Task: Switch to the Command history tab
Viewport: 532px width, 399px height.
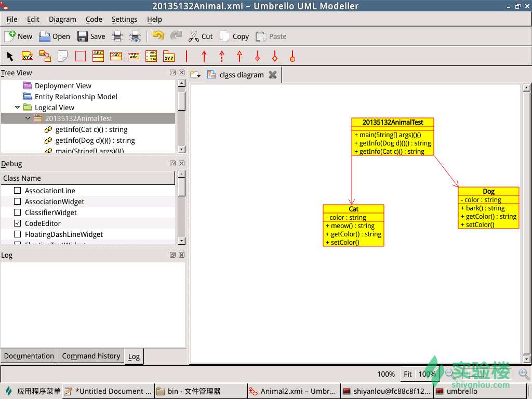Action: pos(91,356)
